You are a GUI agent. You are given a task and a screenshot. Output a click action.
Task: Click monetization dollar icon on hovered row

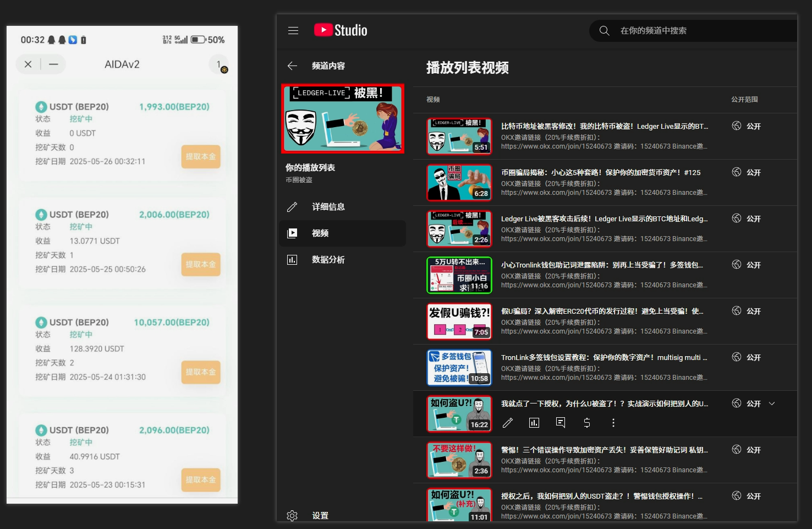click(587, 423)
